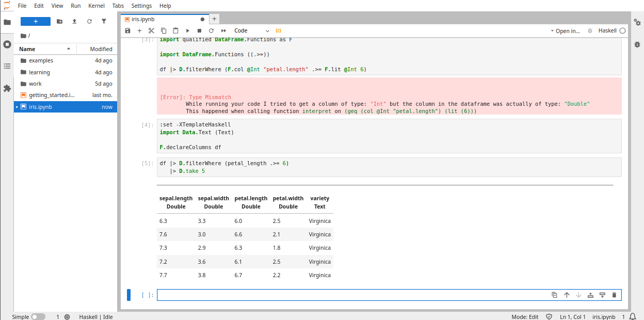This screenshot has width=644, height=320.
Task: Open the learning folder
Action: (66, 72)
